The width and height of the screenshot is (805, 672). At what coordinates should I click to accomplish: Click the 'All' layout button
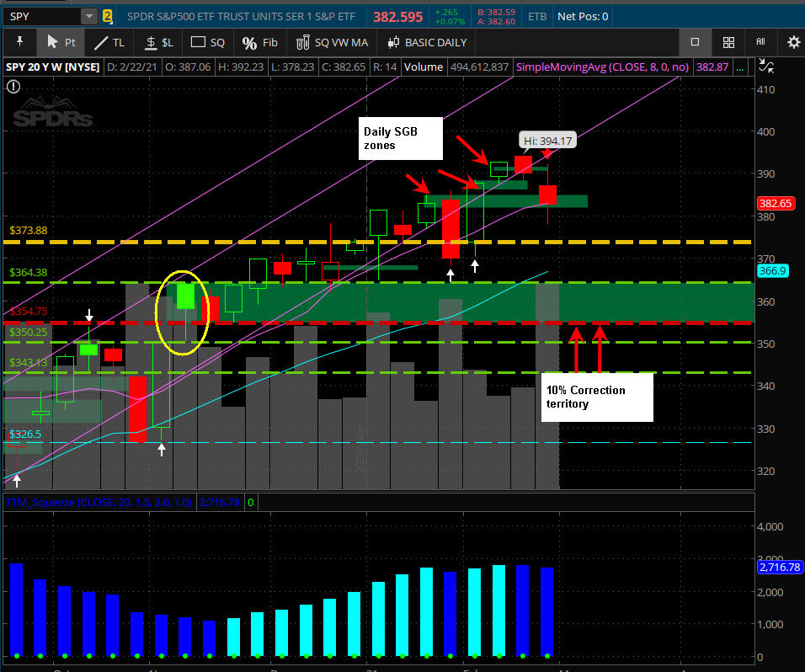coord(760,42)
